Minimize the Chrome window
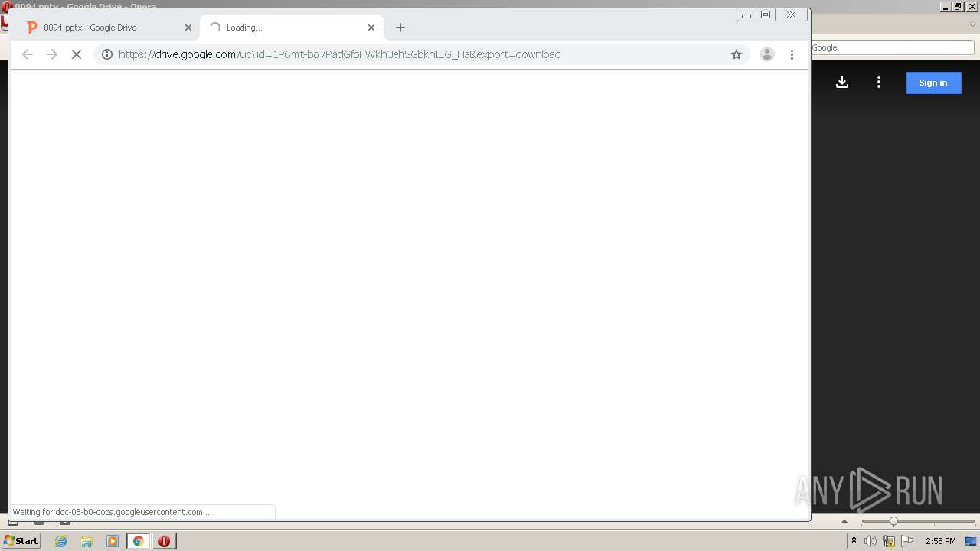980x551 pixels. 746,15
